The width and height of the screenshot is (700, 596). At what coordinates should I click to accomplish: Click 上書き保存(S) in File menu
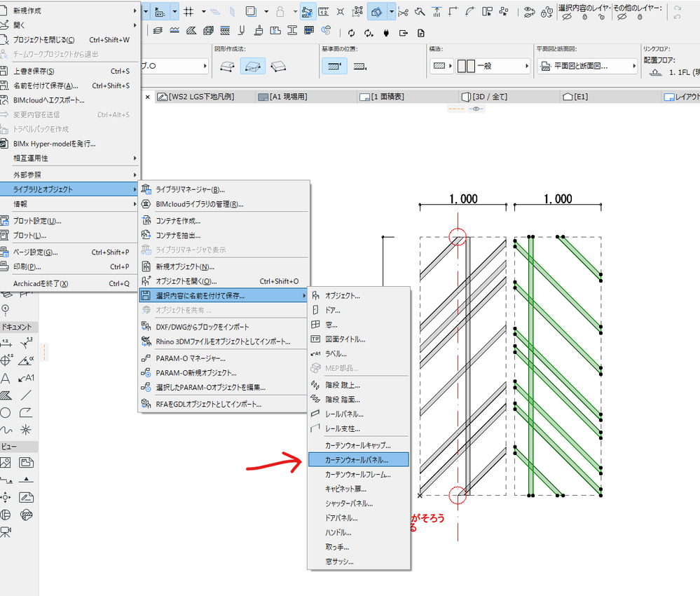(69, 71)
